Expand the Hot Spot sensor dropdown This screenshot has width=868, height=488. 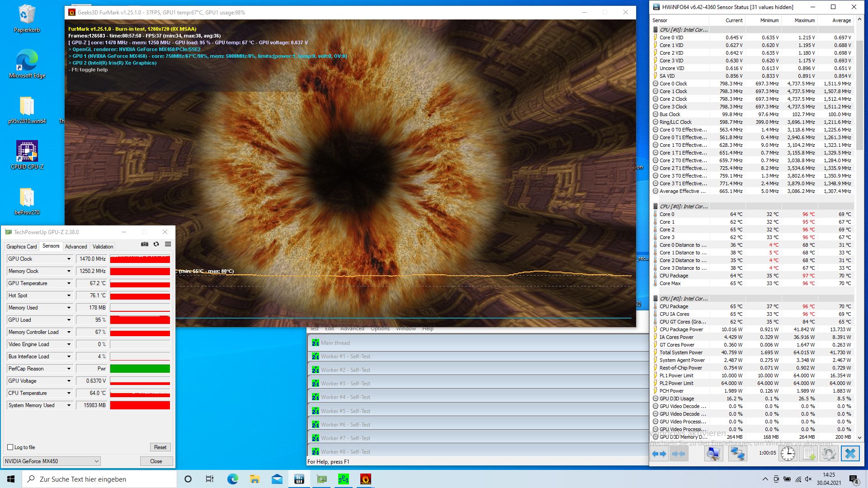coord(69,296)
